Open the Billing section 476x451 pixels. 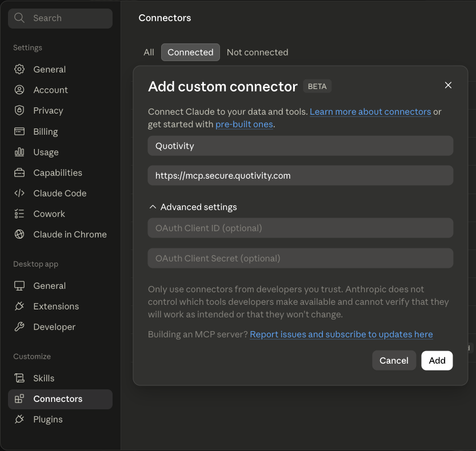coord(60,132)
